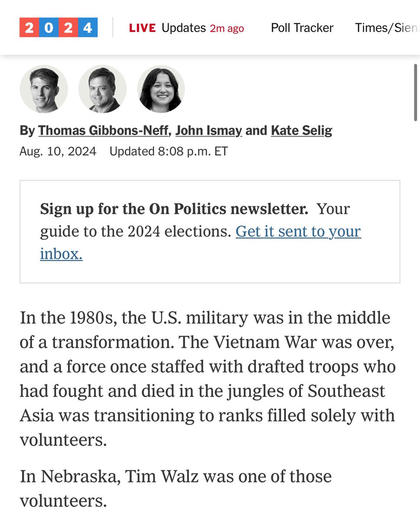Screen dimensions: 420x521
Task: Click John Ismay's headshot photo
Action: pyautogui.click(x=102, y=89)
